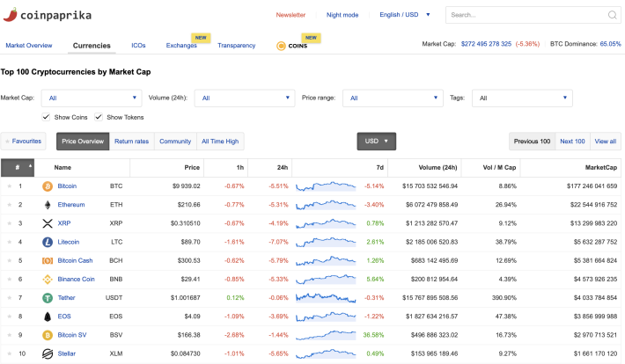Open the Market Cap filter dropdown
The width and height of the screenshot is (625, 364).
[x=92, y=98]
